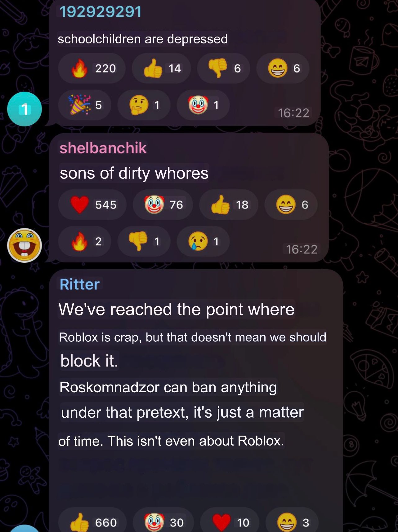The image size is (398, 532).
Task: Select the 'sons of dirty whores' message text
Action: coord(134,173)
